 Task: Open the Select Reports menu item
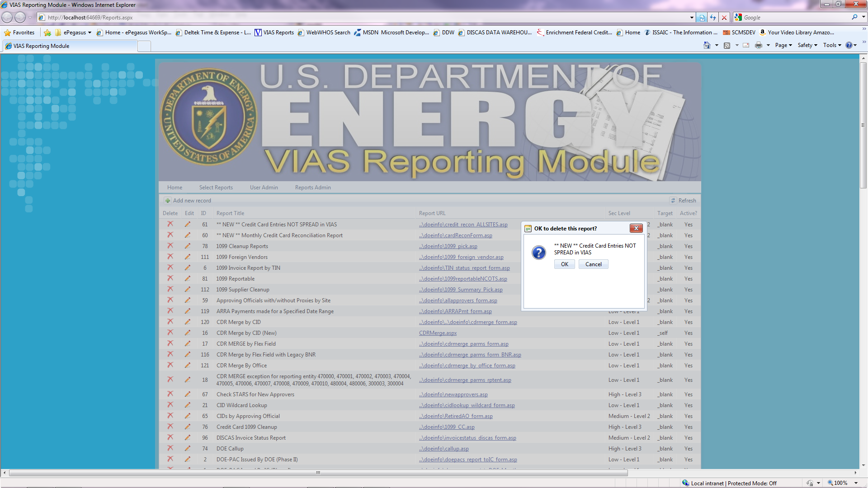(x=216, y=188)
